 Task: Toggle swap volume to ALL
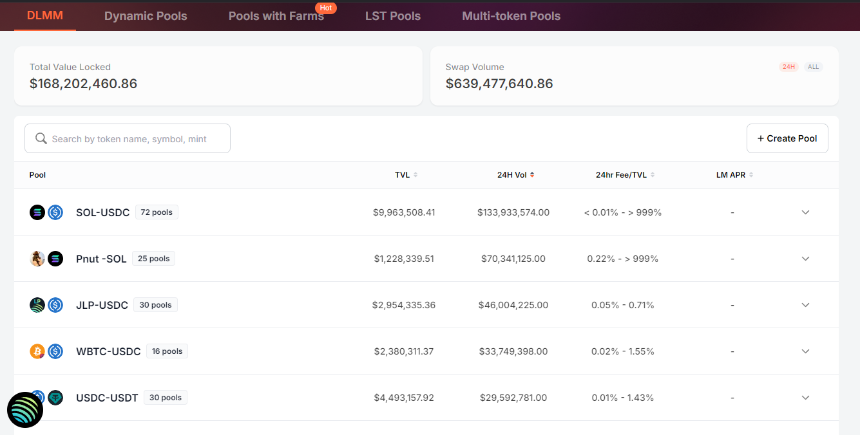tap(813, 67)
